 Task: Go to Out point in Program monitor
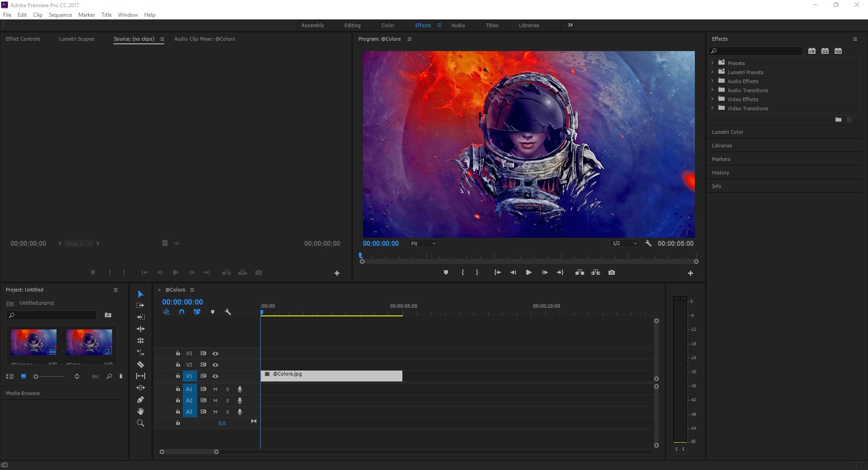560,273
